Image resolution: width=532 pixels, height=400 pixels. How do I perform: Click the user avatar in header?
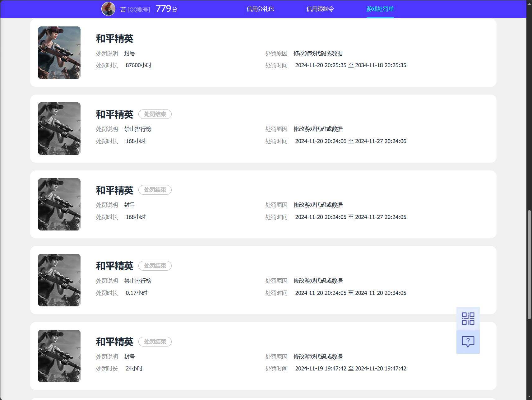pos(109,9)
